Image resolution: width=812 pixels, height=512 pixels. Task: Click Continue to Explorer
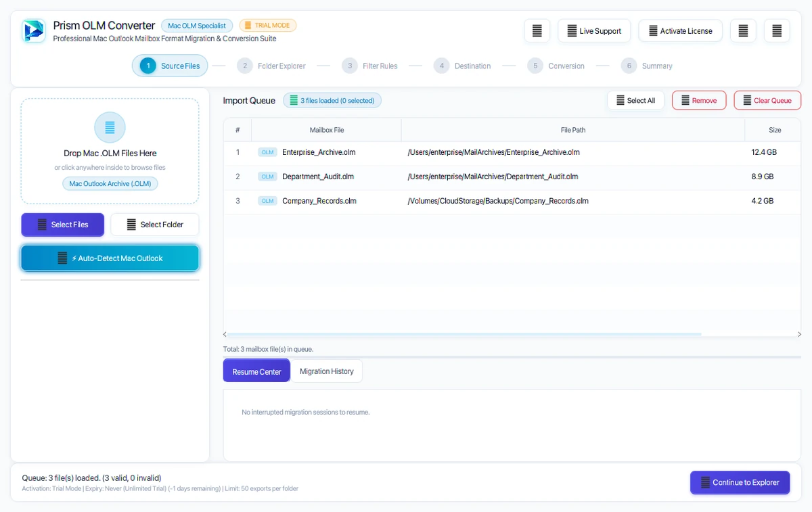coord(740,482)
